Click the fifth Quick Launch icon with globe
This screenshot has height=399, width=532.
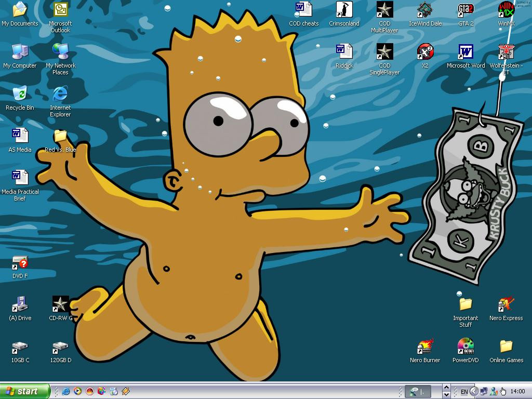tap(114, 391)
